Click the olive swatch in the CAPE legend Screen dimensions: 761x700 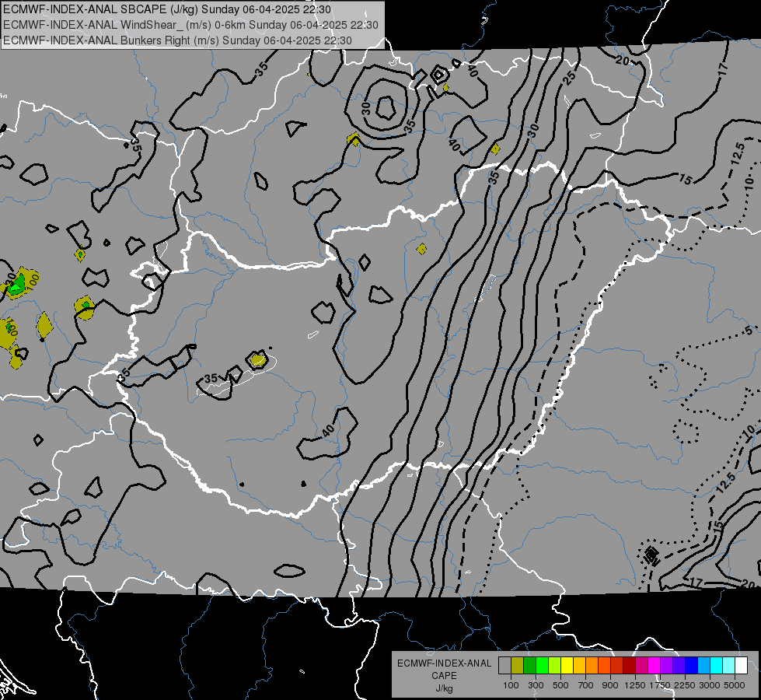coord(518,665)
